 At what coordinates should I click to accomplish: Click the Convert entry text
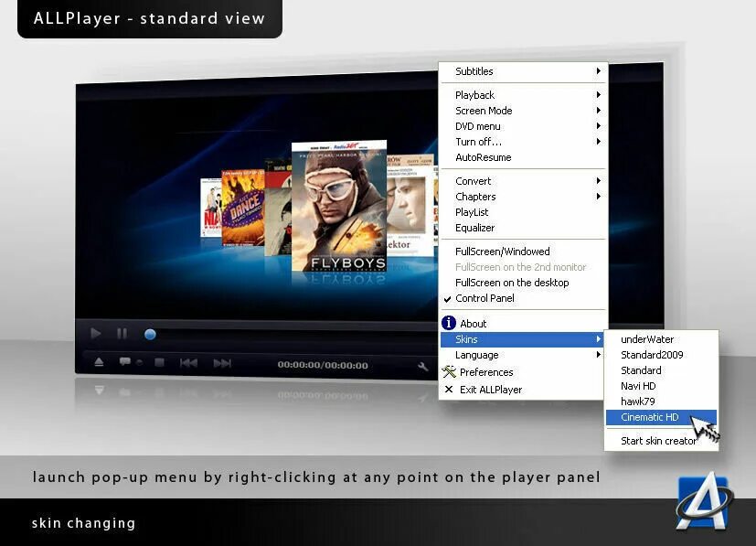(473, 181)
